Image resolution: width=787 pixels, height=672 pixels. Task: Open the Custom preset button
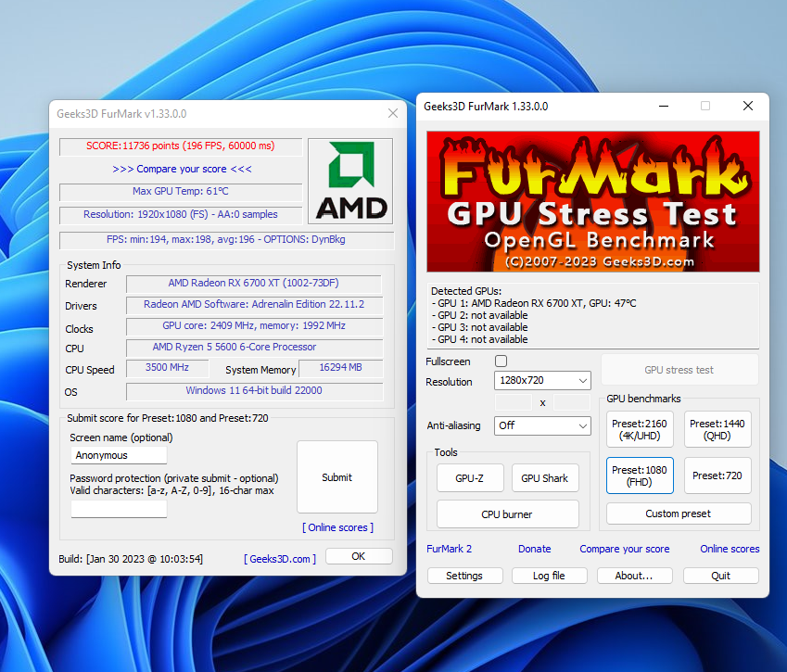coord(679,514)
